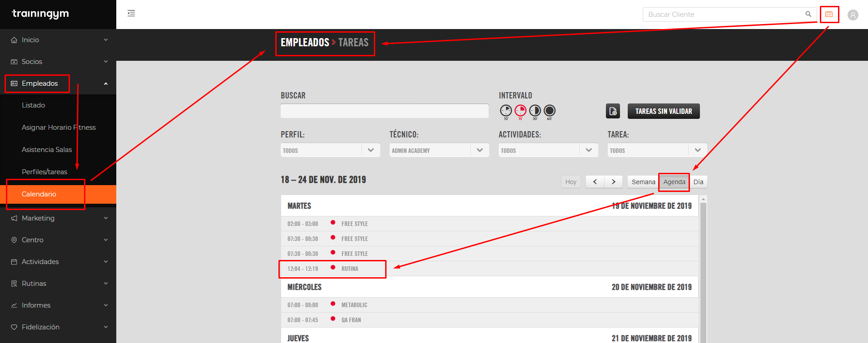Click the Inicio home icon

[14, 40]
